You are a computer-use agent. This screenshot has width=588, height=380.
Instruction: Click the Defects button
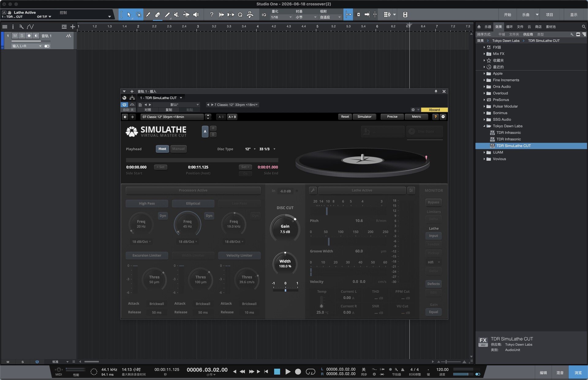(x=433, y=284)
